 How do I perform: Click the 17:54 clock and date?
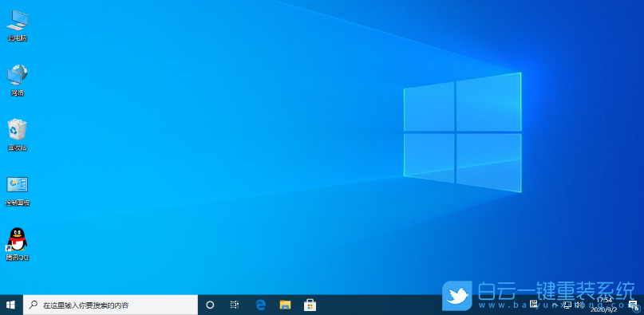(x=604, y=305)
